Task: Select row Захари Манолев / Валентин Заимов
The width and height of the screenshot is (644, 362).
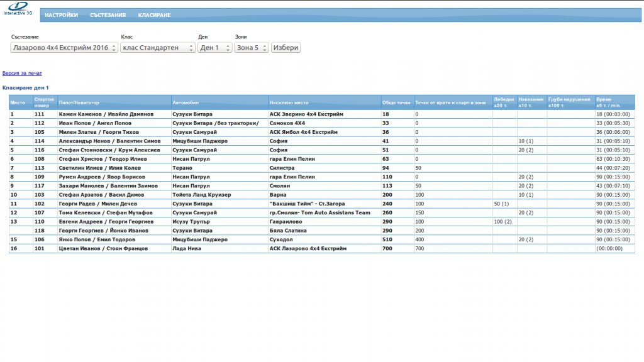Action: click(321, 186)
